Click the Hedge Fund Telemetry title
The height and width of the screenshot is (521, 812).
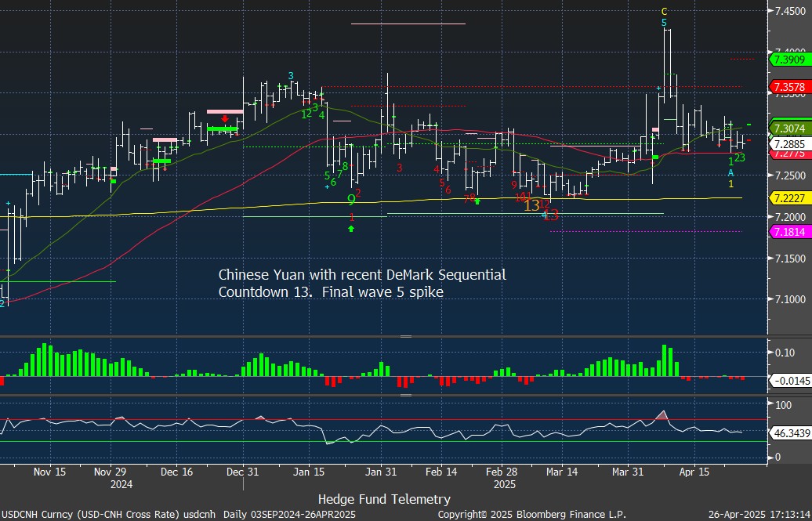click(384, 499)
